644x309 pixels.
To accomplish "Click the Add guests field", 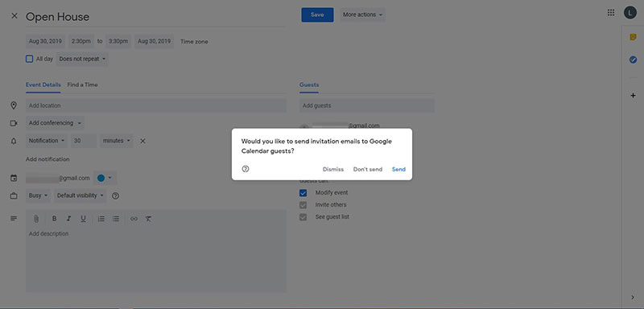I will point(367,105).
